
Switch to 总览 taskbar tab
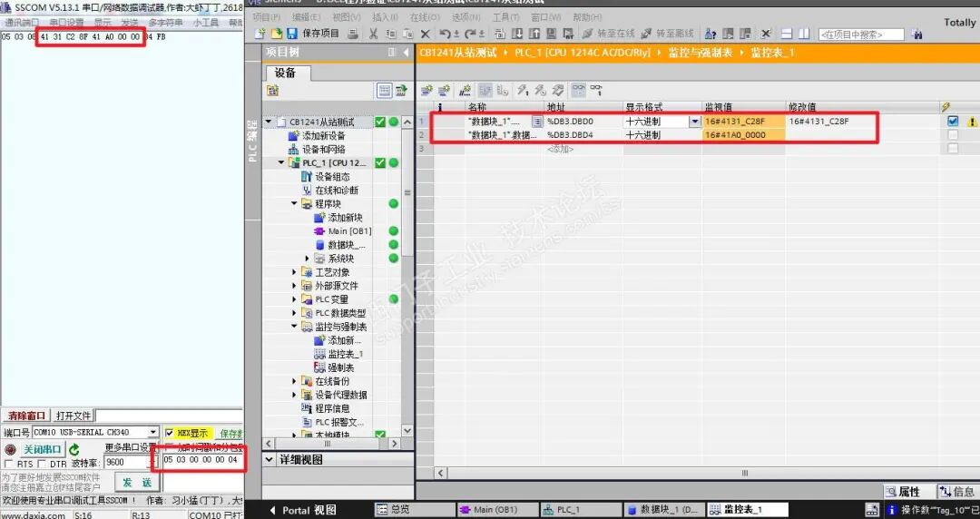413,510
